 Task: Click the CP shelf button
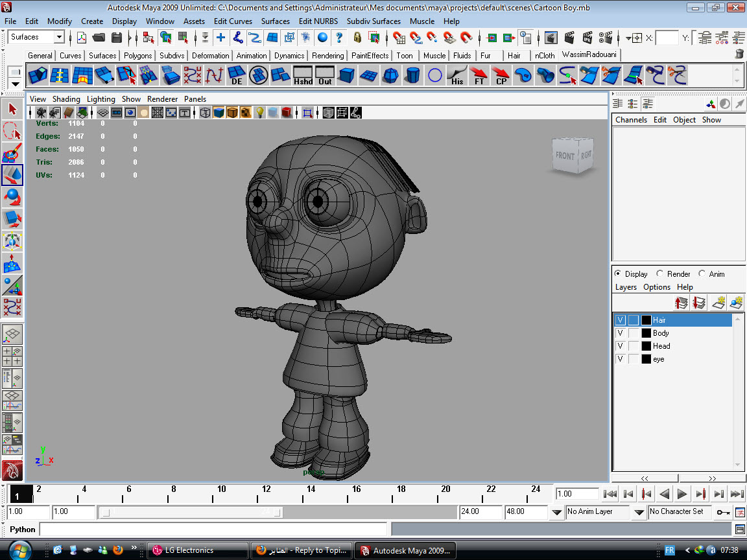(x=501, y=76)
